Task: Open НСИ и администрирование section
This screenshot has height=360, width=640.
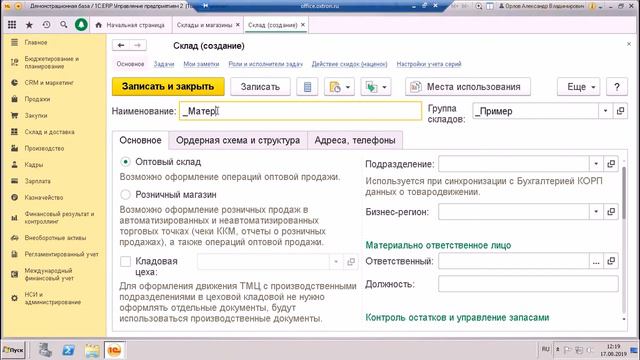Action: [52, 298]
